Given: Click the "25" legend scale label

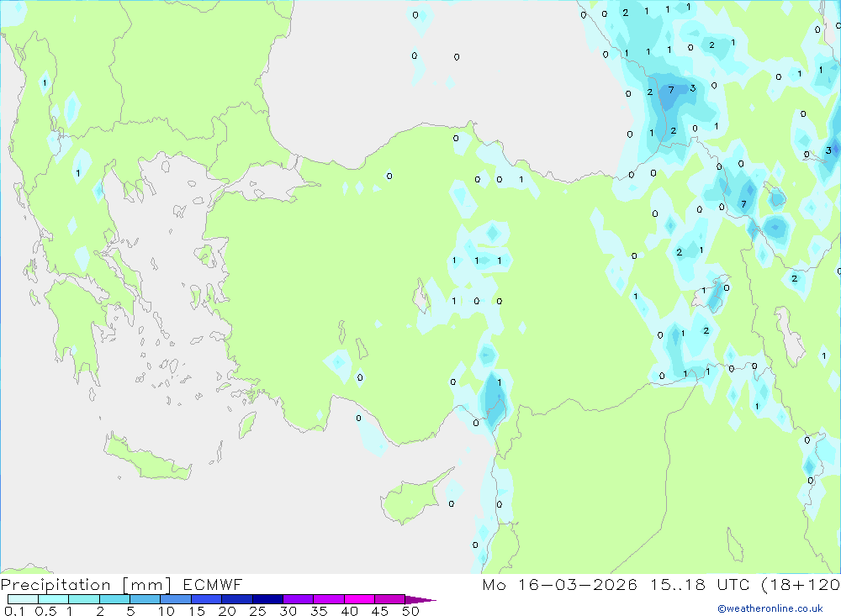Looking at the screenshot, I should [x=257, y=611].
